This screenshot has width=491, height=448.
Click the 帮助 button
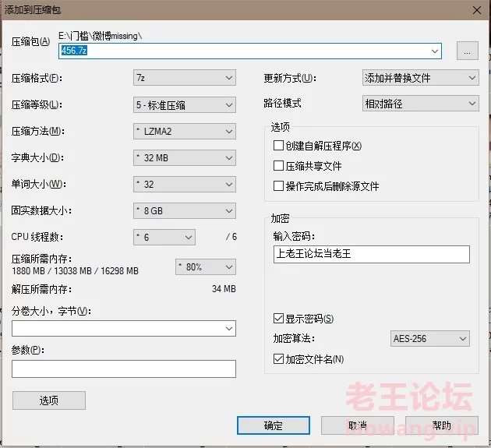coord(442,425)
